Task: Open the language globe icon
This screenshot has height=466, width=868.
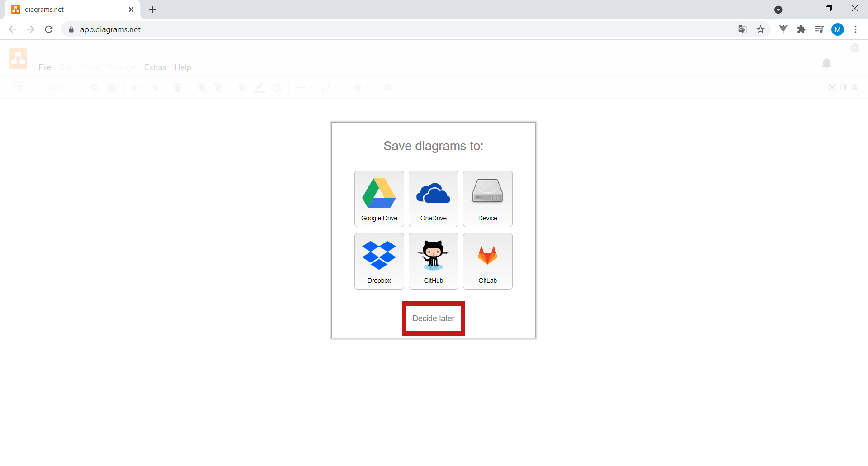Action: [854, 48]
